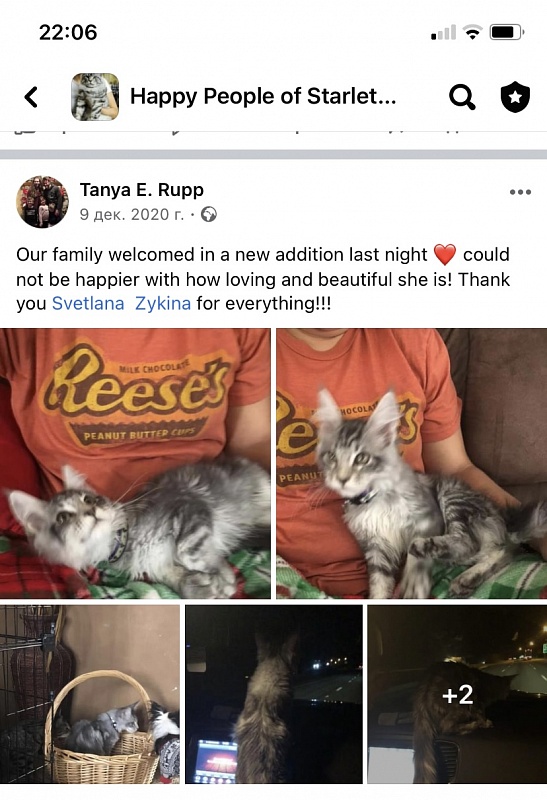This screenshot has height=800, width=547.
Task: Tap the 22:06 clock in status bar
Action: coord(68,33)
